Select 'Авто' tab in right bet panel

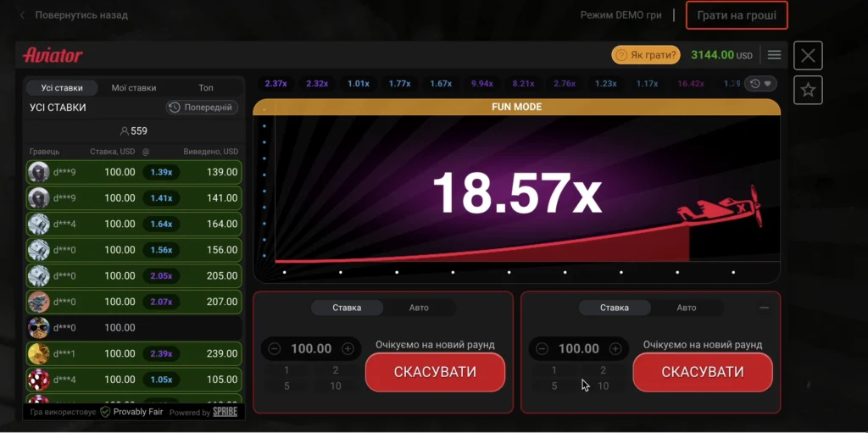pyautogui.click(x=687, y=308)
